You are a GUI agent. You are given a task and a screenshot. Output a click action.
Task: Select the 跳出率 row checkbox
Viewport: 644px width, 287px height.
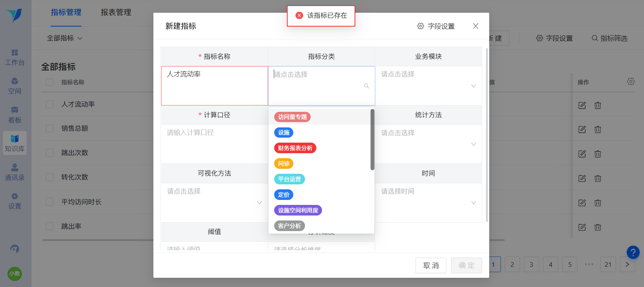coord(50,226)
